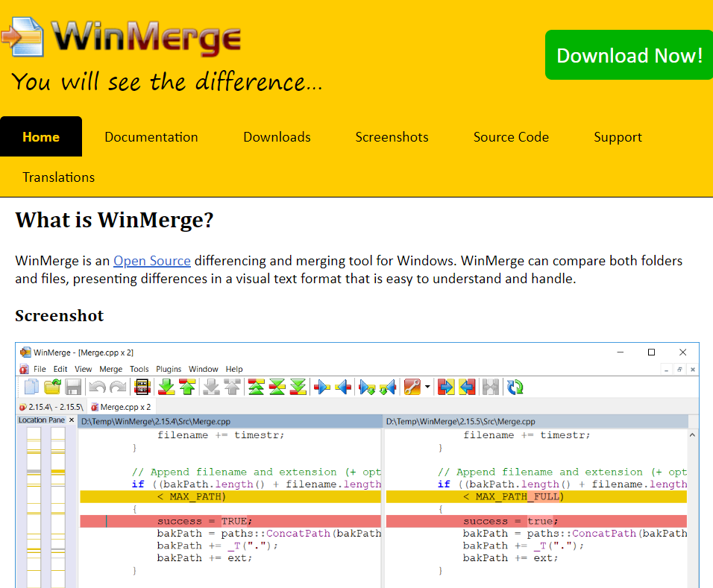The height and width of the screenshot is (588, 713).
Task: Click the Options wrench icon
Action: (x=412, y=387)
